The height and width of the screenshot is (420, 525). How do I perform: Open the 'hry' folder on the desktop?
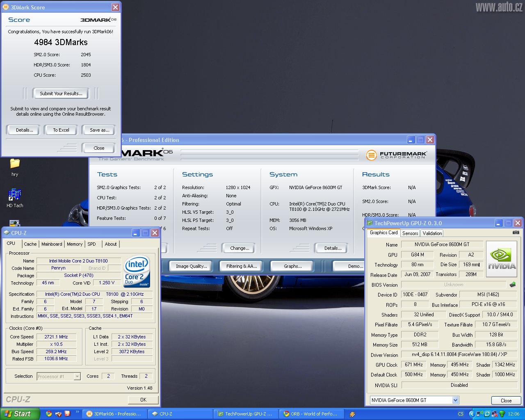coord(15,163)
